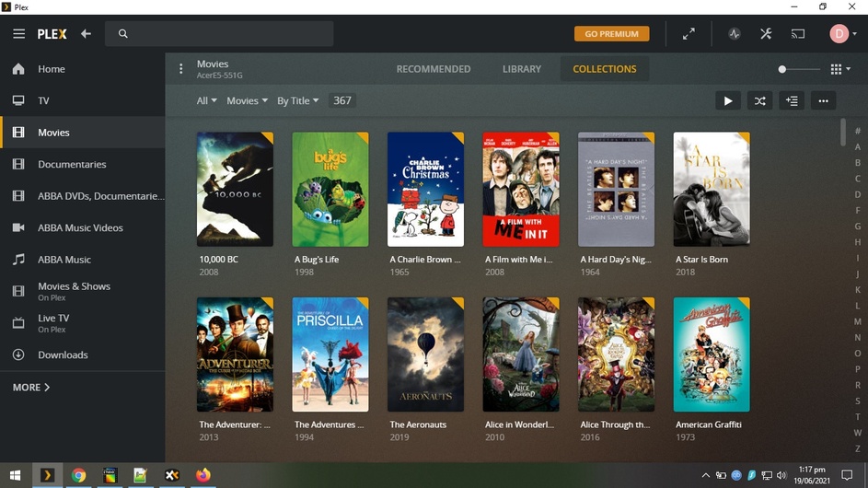Switch to the RECOMMENDED tab

coord(434,69)
